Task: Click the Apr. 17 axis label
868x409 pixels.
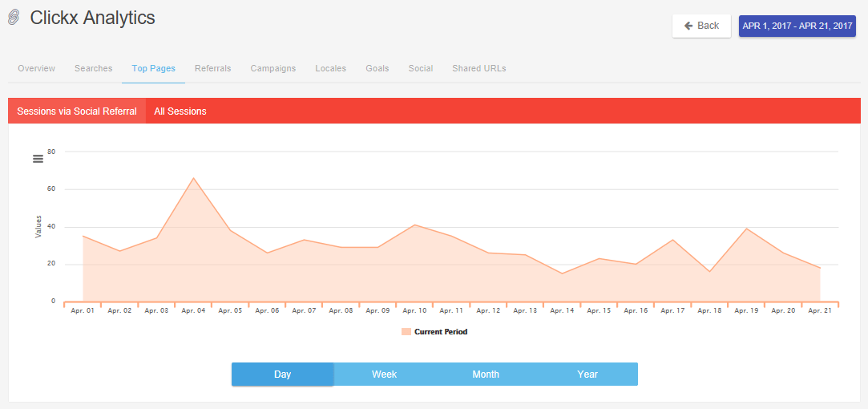Action: [672, 311]
